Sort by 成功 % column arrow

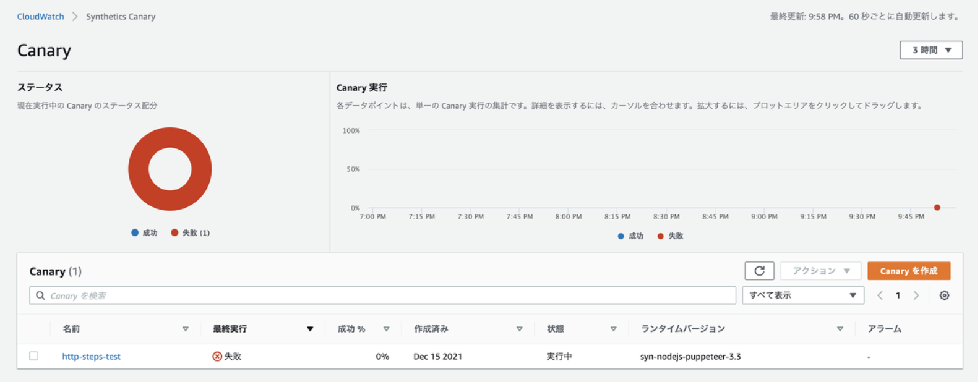tap(386, 329)
